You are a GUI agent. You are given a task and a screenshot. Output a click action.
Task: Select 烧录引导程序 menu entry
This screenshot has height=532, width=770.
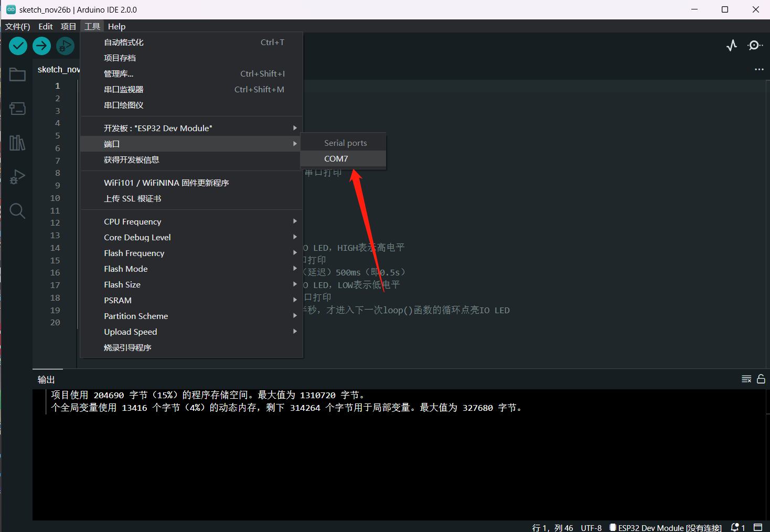point(191,347)
